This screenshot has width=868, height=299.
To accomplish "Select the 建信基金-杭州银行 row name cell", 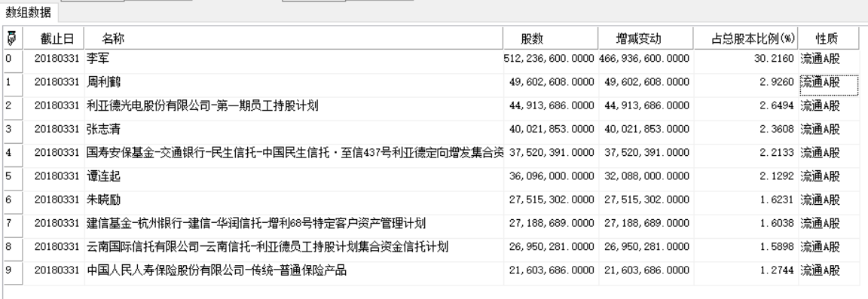I will [294, 224].
